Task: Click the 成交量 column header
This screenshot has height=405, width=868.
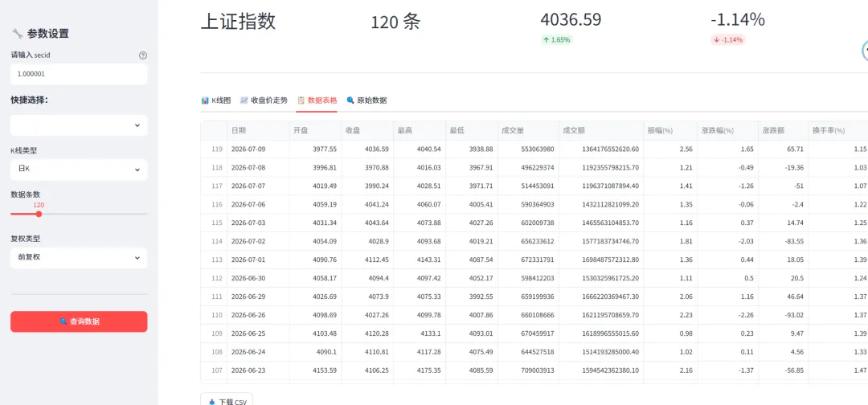Action: coord(528,131)
